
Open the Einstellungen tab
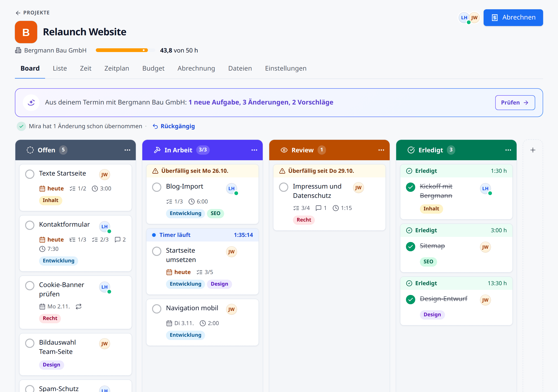(286, 69)
